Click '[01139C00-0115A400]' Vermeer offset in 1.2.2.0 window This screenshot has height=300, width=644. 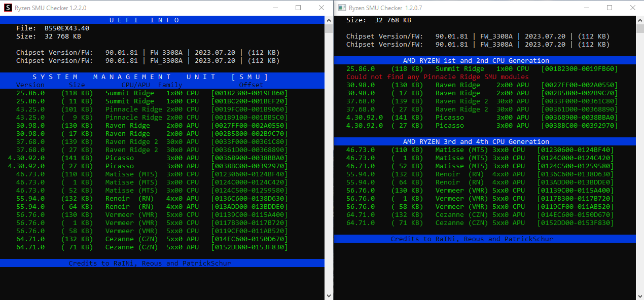coord(249,215)
